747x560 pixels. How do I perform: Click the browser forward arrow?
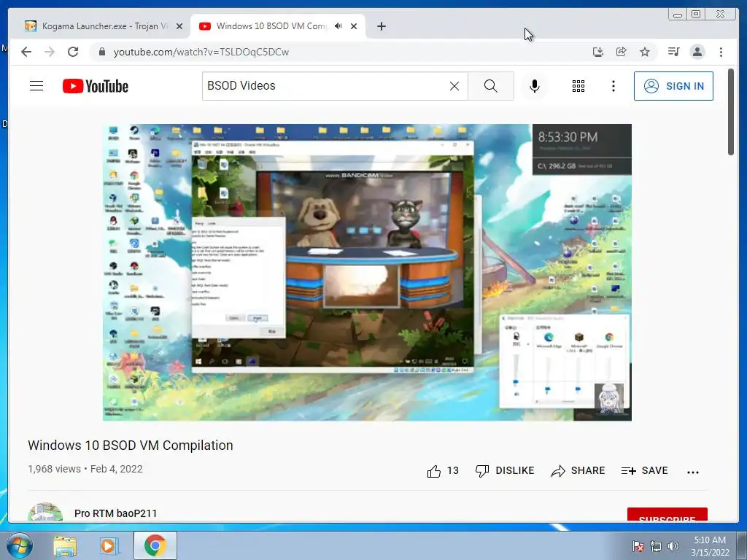[x=50, y=52]
